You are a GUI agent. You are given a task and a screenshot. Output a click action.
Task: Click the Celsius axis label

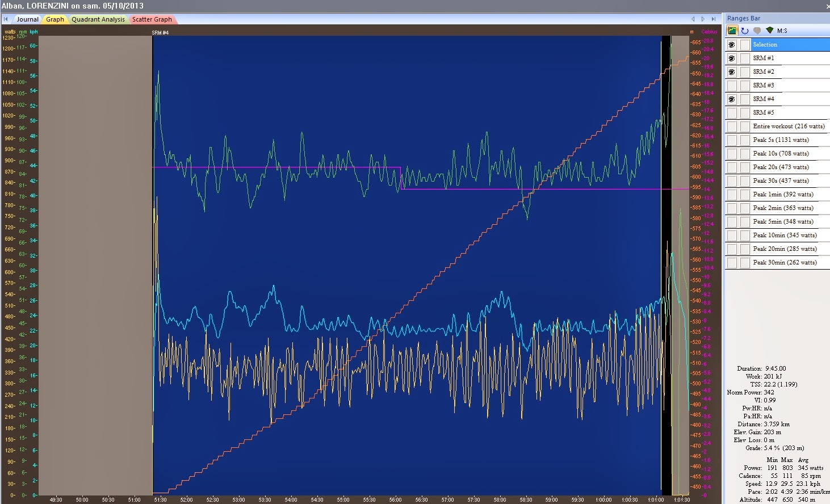(x=709, y=32)
